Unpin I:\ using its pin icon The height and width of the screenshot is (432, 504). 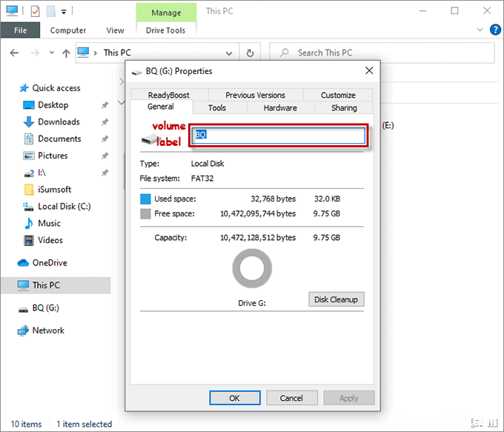(x=105, y=173)
